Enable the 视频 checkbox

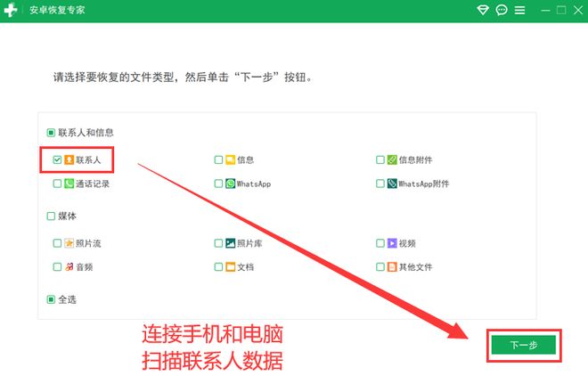pos(380,243)
